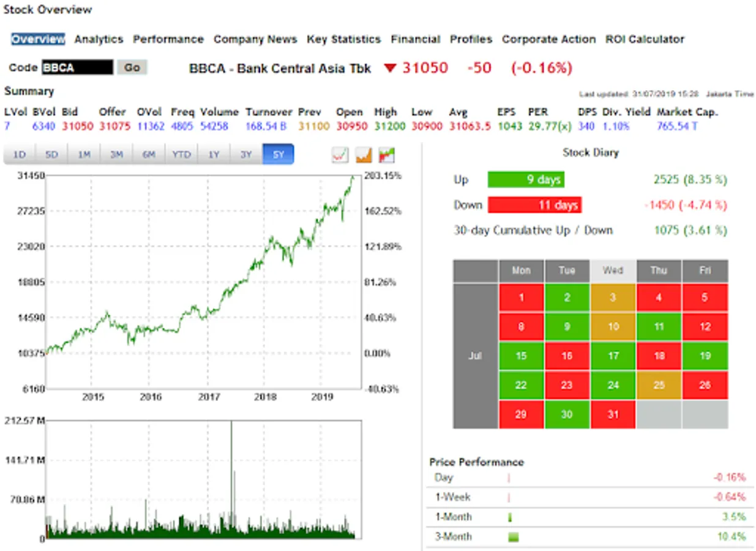Open the Overview tab
This screenshot has height=551, width=756.
point(38,39)
